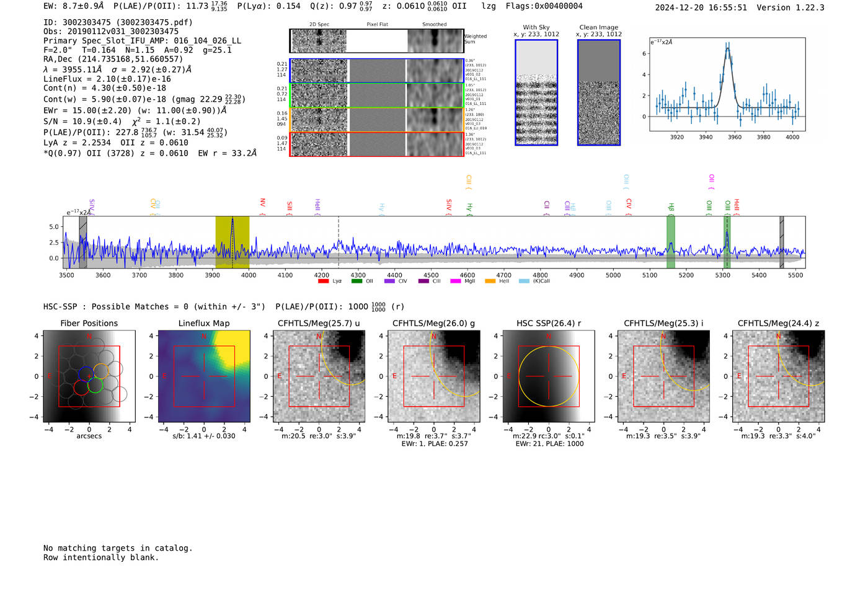The image size is (868, 591).
Task: Click the EWr: 21, PLAE: 1000 caption
Action: tap(549, 443)
